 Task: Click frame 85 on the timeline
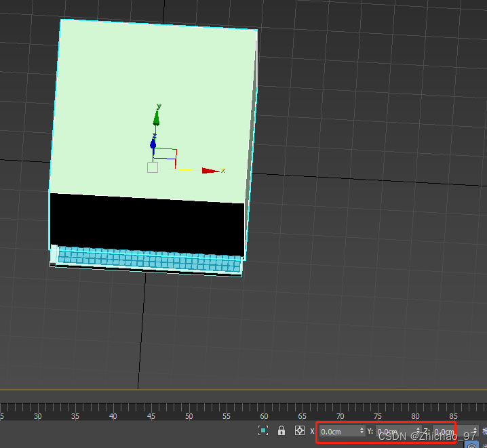tap(453, 416)
